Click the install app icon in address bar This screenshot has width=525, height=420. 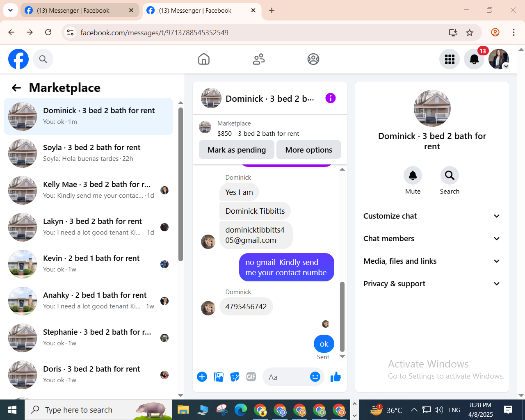(453, 32)
